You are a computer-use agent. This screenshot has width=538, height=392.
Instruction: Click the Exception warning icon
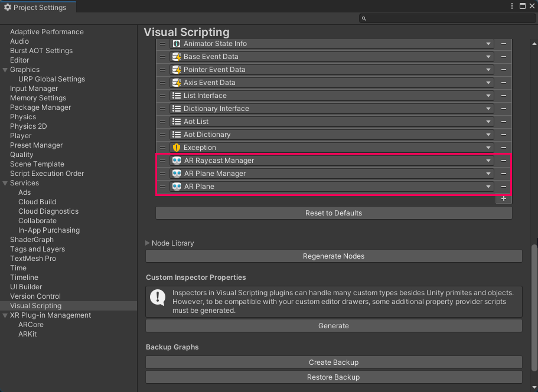coord(177,148)
